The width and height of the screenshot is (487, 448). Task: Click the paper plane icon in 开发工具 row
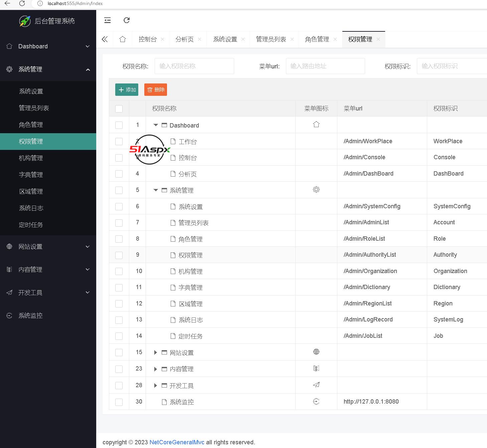pyautogui.click(x=316, y=385)
